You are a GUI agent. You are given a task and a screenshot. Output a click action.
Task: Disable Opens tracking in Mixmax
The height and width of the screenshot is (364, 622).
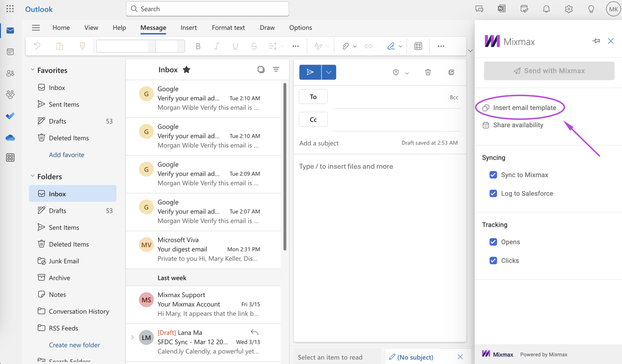tap(493, 242)
